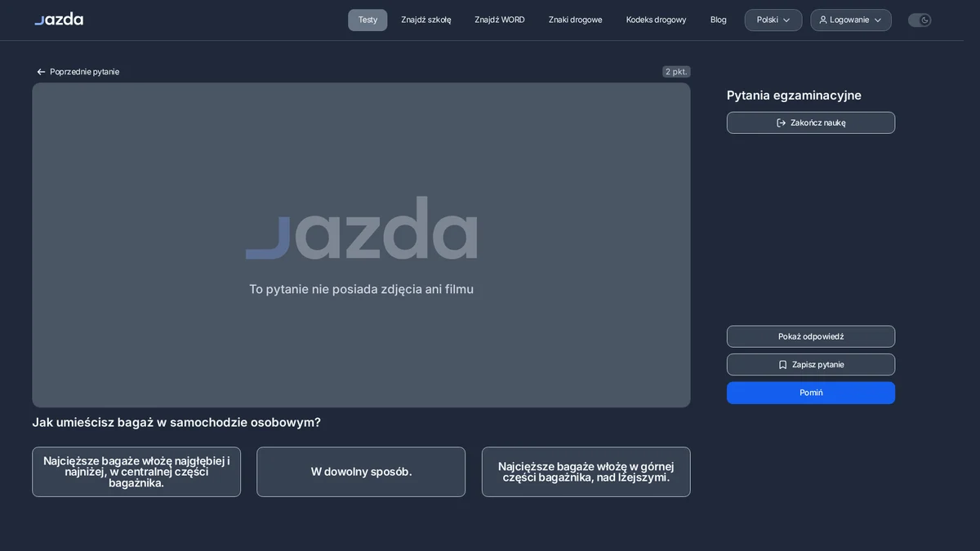Toggle the dark mode switch

pos(920,20)
